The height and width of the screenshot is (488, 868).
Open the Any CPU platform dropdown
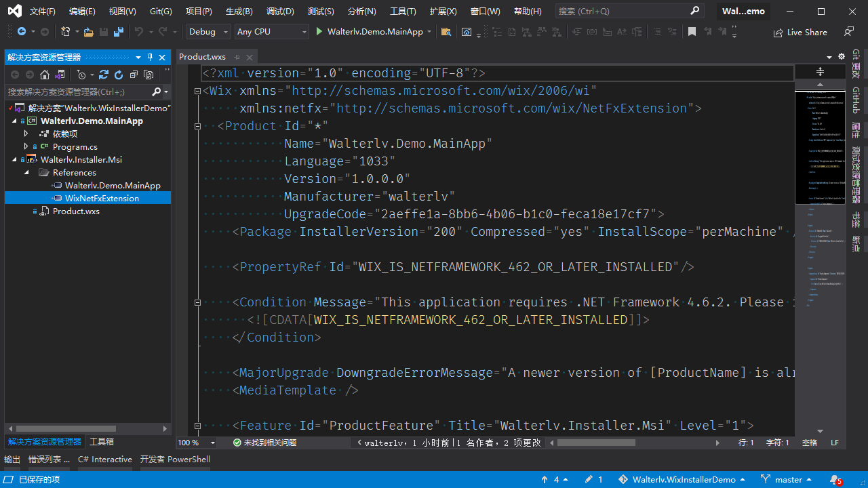tap(271, 32)
